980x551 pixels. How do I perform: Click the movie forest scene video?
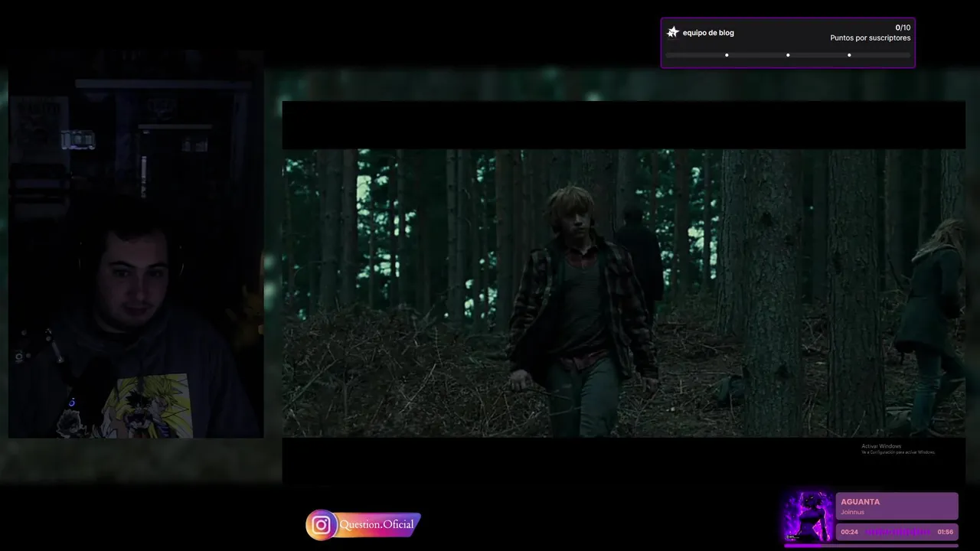pos(624,293)
